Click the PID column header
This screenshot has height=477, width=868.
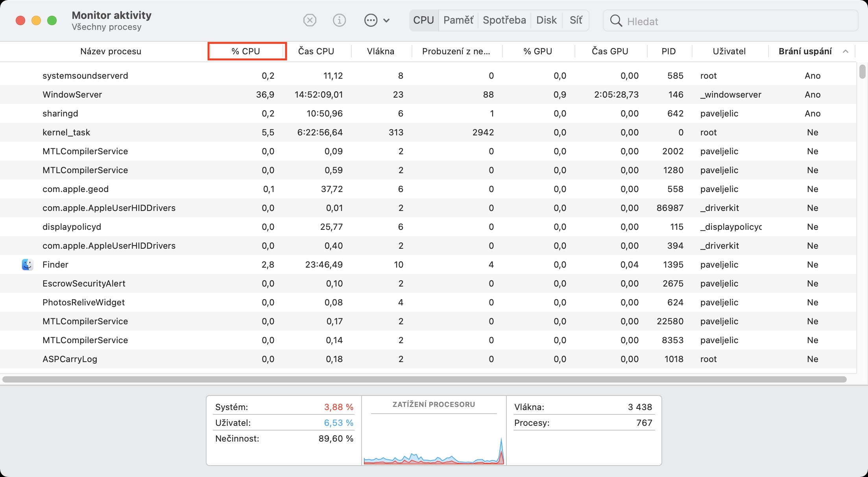click(x=669, y=51)
